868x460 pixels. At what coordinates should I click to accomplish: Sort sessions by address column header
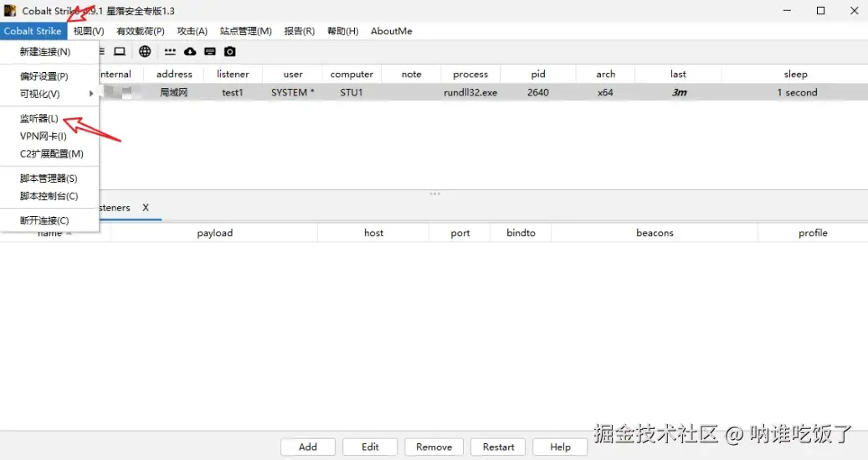coord(174,74)
